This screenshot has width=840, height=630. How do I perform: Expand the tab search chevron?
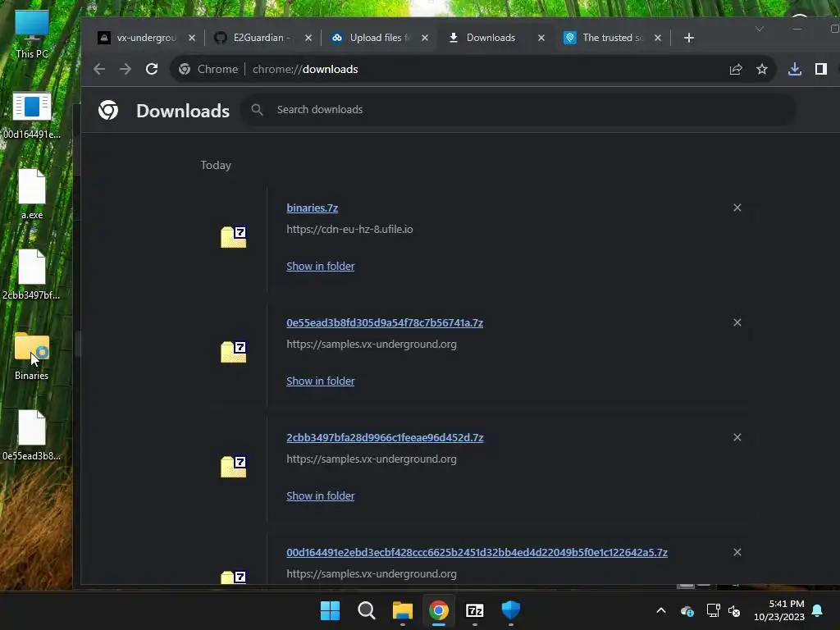(x=759, y=29)
